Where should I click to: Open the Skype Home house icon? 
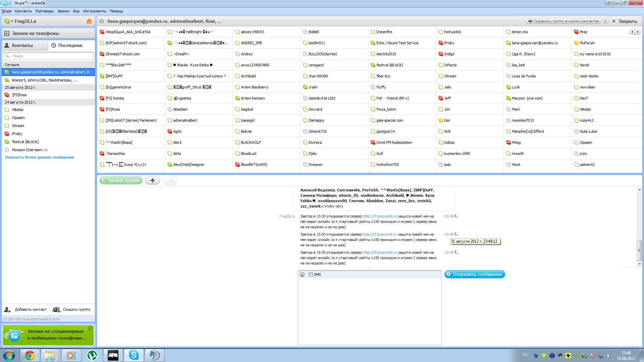pyautogui.click(x=89, y=21)
